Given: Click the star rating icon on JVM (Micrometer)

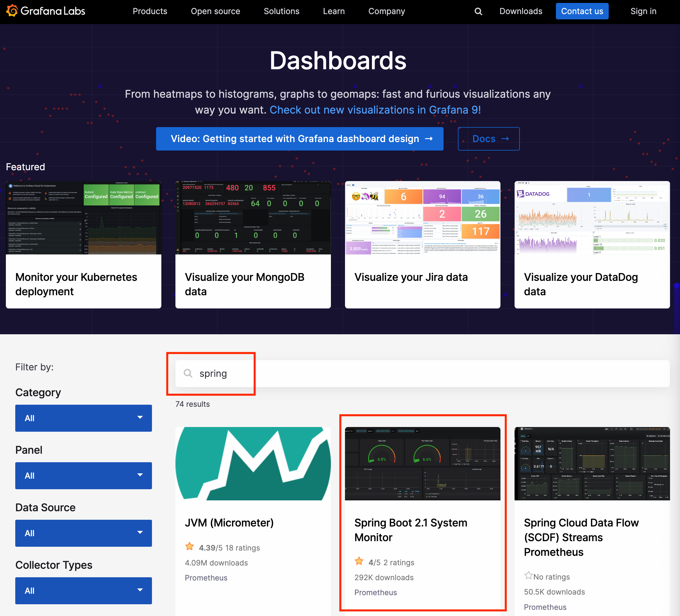Looking at the screenshot, I should (190, 546).
